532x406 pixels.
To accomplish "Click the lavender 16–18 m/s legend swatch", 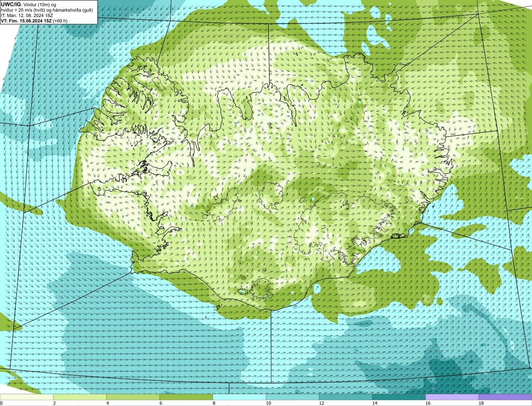I will click(452, 397).
